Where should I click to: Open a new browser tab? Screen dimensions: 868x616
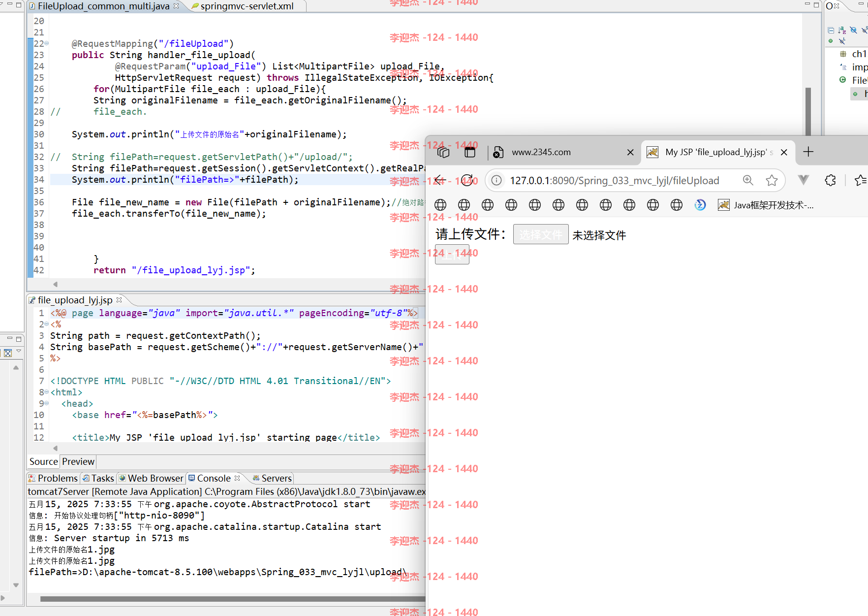808,152
